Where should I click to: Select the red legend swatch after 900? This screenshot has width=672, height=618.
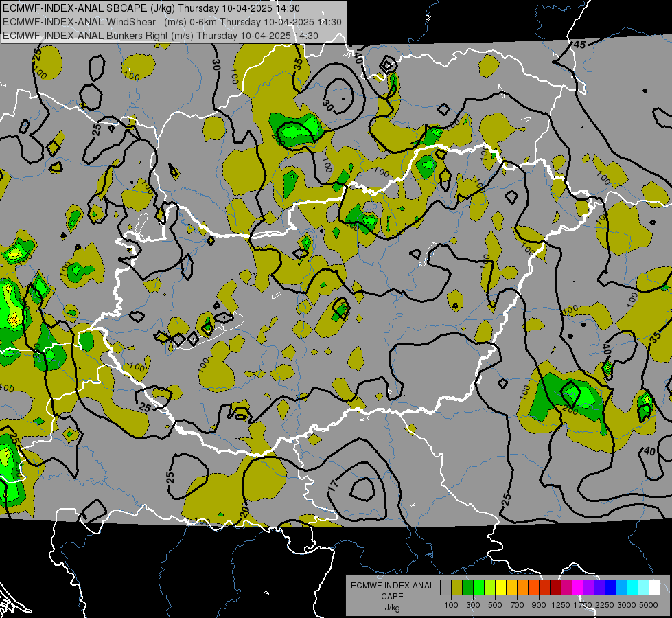coord(545,588)
